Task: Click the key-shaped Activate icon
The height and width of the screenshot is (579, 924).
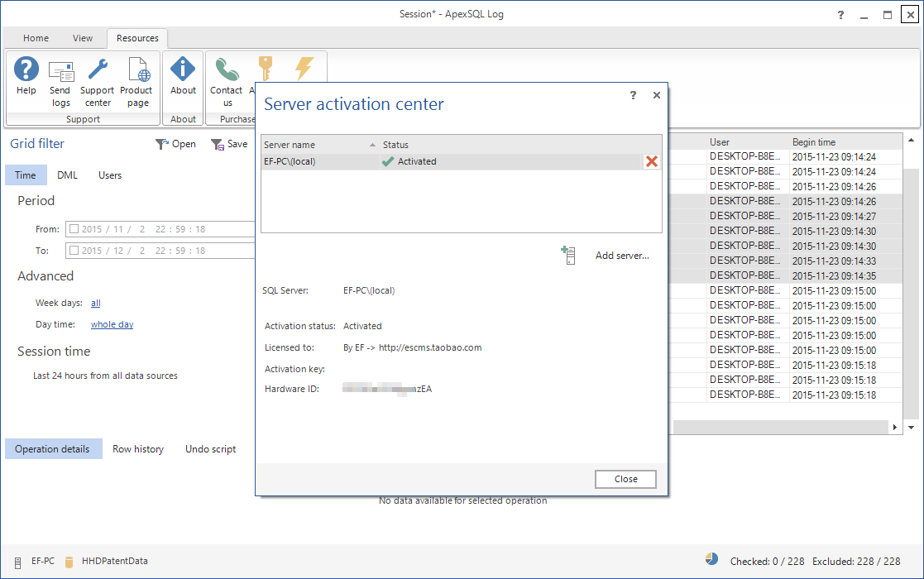Action: tap(266, 69)
